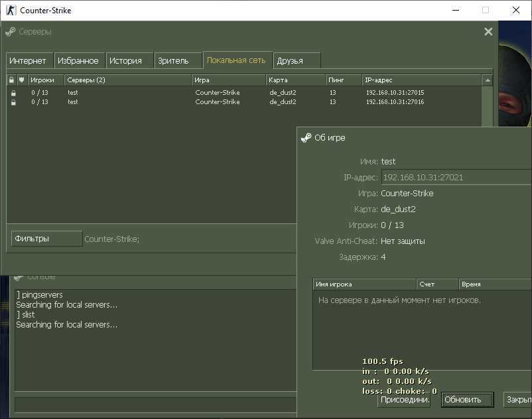The image size is (532, 419).
Task: Click the server list scroll-up arrow
Action: click(488, 80)
